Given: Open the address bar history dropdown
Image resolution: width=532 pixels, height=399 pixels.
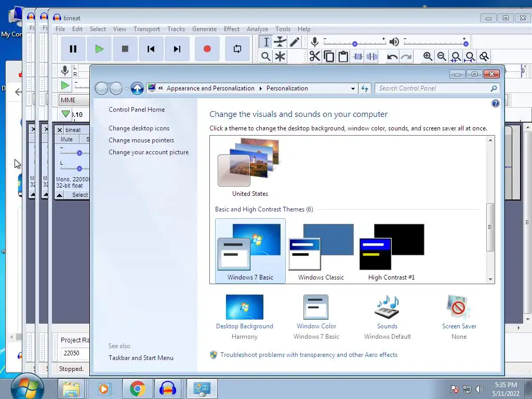Looking at the screenshot, I should coord(353,88).
